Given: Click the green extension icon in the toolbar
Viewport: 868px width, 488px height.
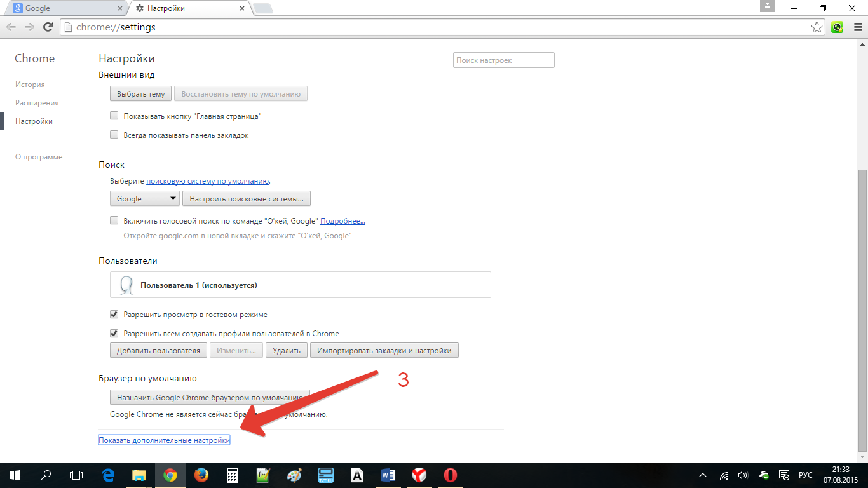Looking at the screenshot, I should (x=837, y=27).
